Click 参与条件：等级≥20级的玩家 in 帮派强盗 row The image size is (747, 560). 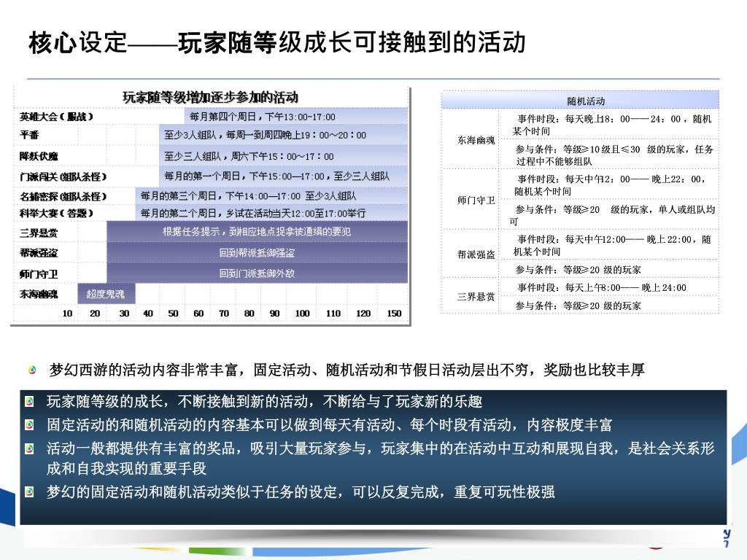point(609,269)
